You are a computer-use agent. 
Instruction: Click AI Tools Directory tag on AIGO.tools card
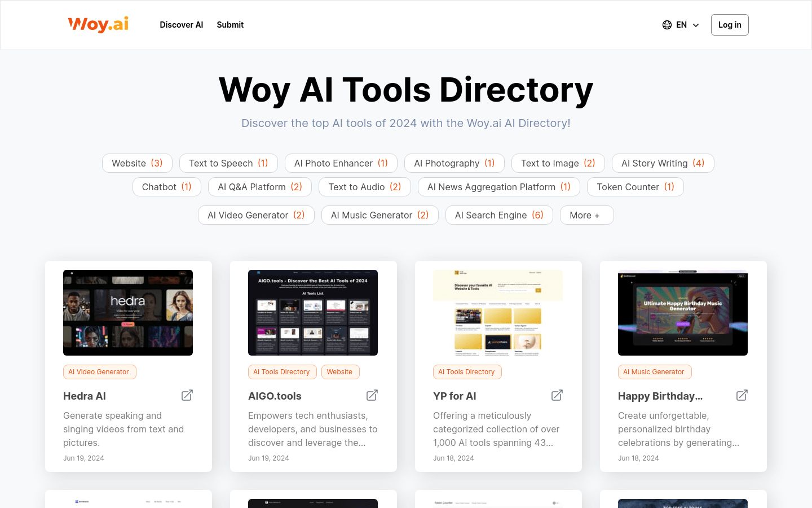coord(282,372)
